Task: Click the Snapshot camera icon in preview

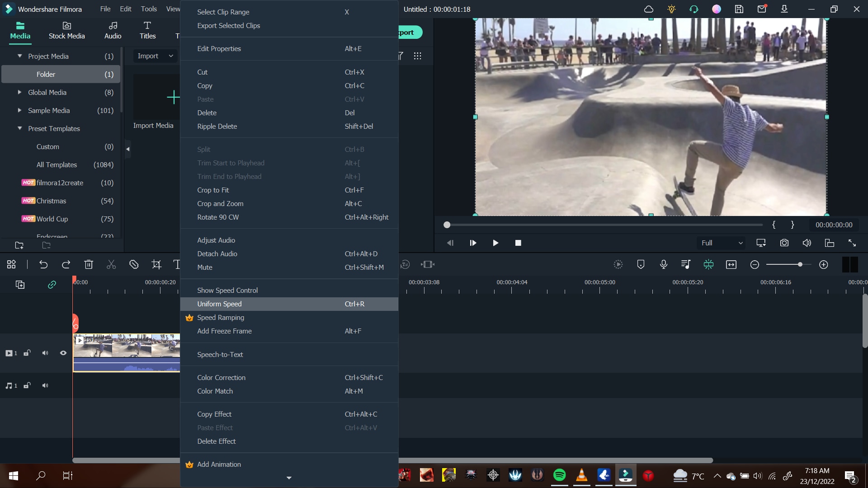Action: [784, 243]
